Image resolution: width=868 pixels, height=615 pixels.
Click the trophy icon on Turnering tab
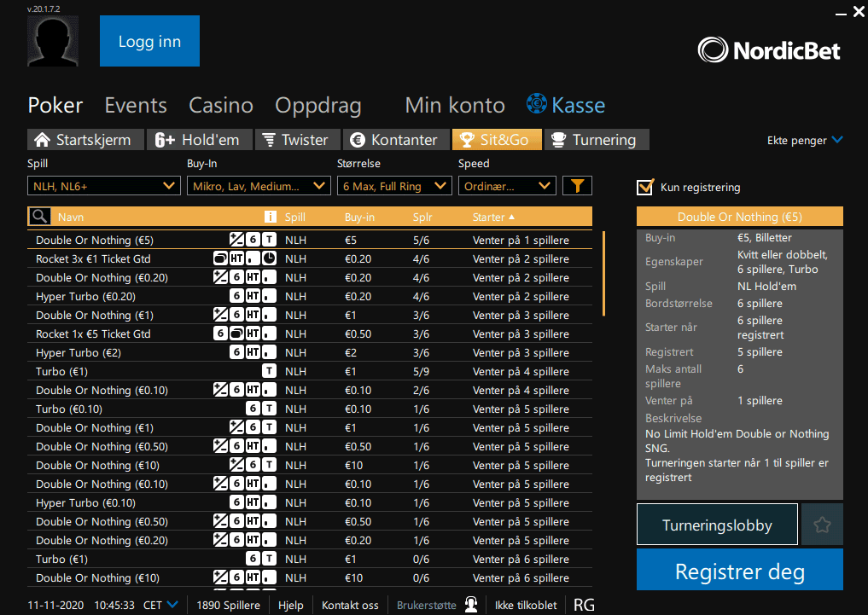pyautogui.click(x=558, y=140)
